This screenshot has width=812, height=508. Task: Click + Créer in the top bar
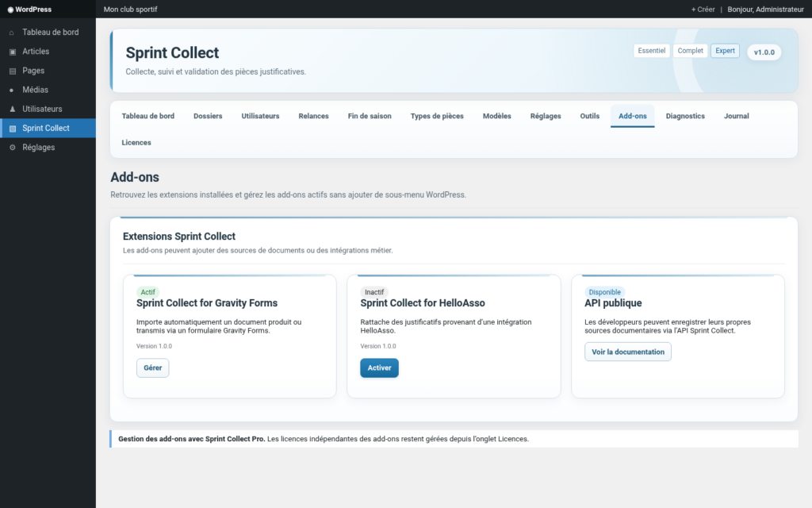(703, 10)
